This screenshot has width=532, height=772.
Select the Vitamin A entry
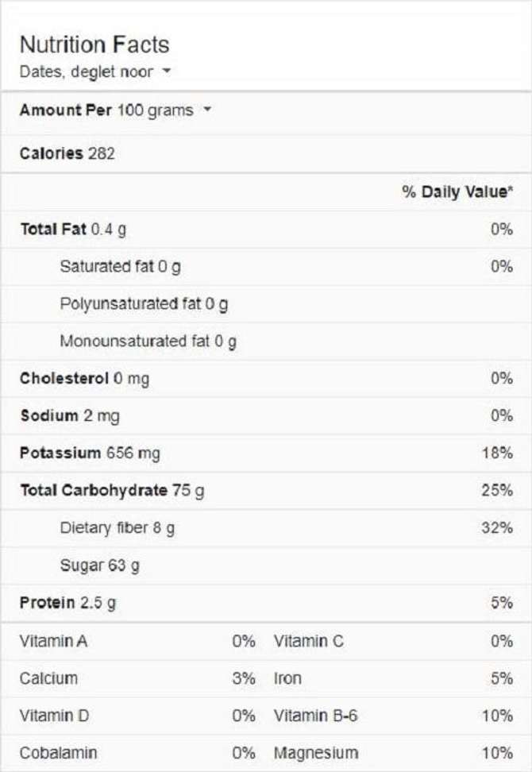click(53, 641)
